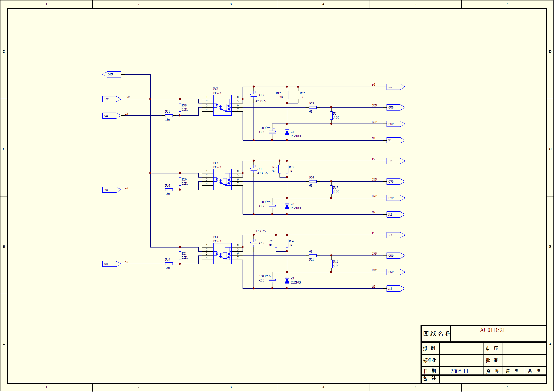Image resolution: width=554 pixels, height=392 pixels.
Task: Select capacitor C17 symbol
Action: (x=272, y=206)
